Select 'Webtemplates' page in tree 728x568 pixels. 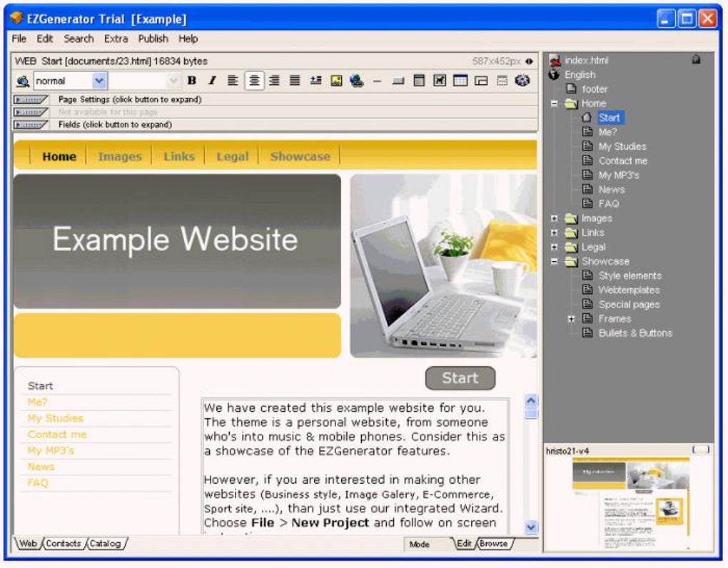(629, 290)
